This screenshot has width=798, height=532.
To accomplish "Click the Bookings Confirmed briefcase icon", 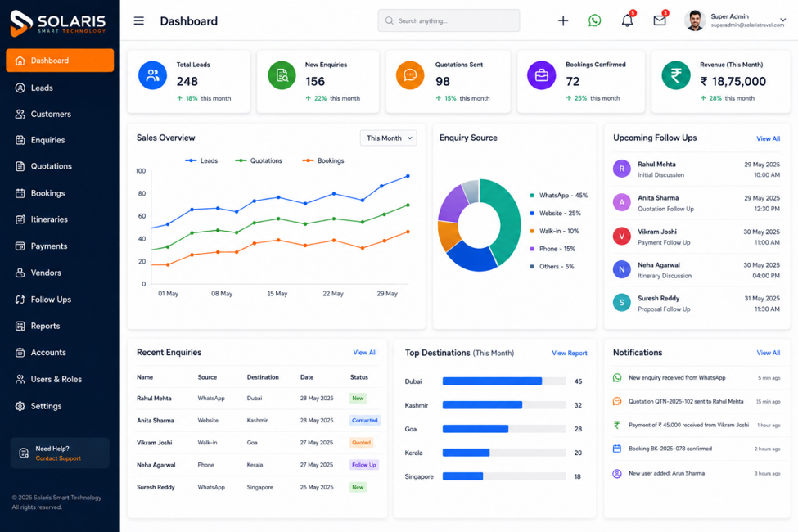I will click(542, 75).
